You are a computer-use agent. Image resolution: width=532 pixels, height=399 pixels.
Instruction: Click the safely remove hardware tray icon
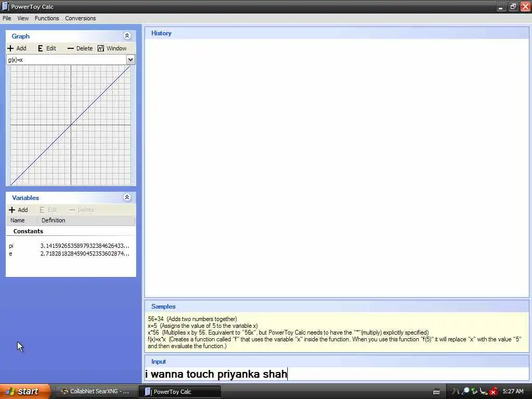[x=484, y=392]
